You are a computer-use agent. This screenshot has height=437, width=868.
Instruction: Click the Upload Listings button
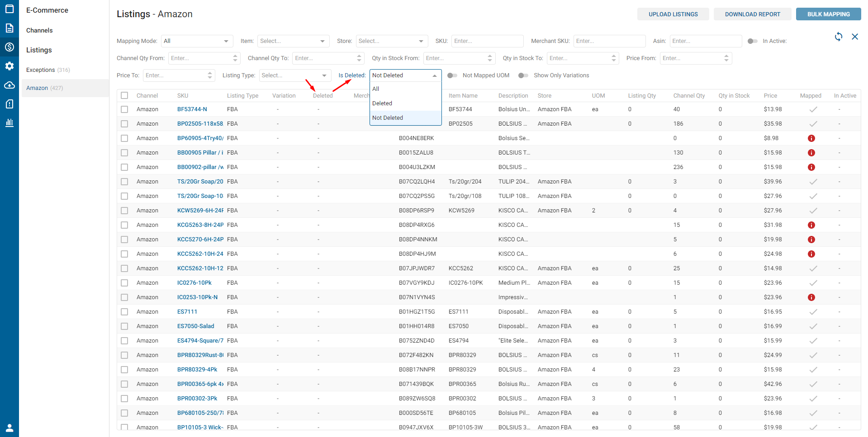tap(673, 14)
